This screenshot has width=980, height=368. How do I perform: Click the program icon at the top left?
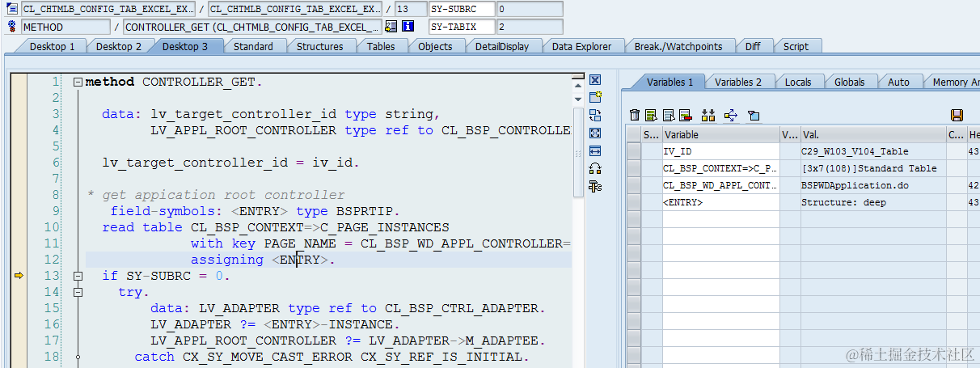pos(11,9)
